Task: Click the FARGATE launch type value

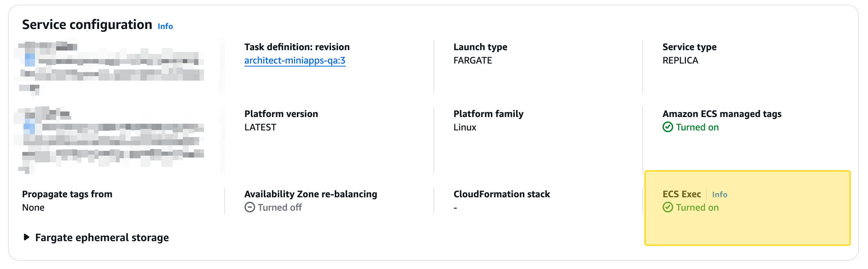Action: point(473,61)
